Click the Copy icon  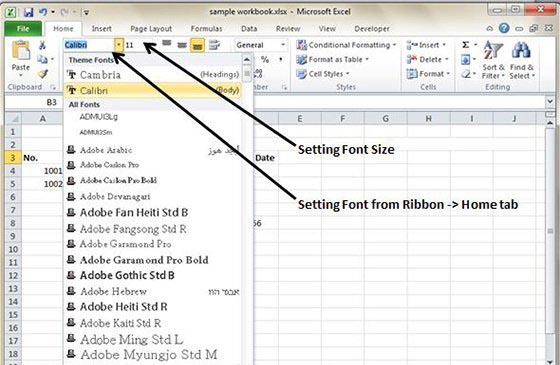[x=42, y=59]
